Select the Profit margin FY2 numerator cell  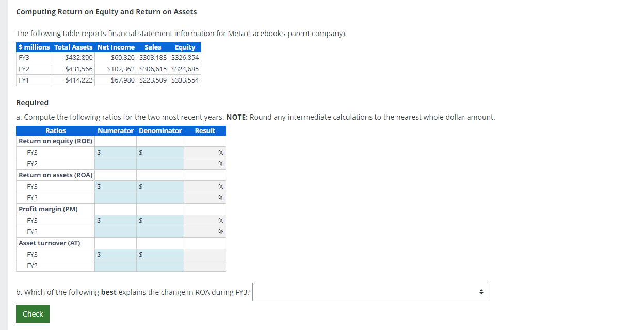(115, 232)
